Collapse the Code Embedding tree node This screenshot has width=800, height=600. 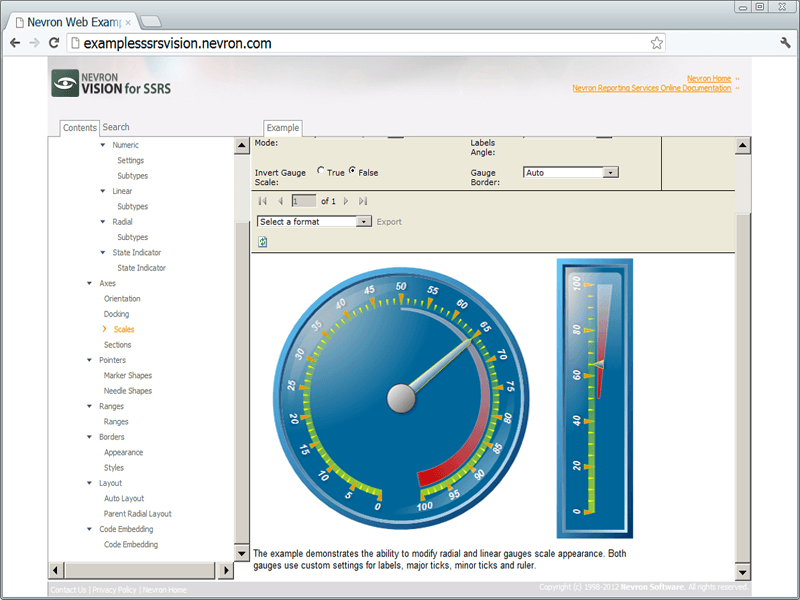(89, 529)
